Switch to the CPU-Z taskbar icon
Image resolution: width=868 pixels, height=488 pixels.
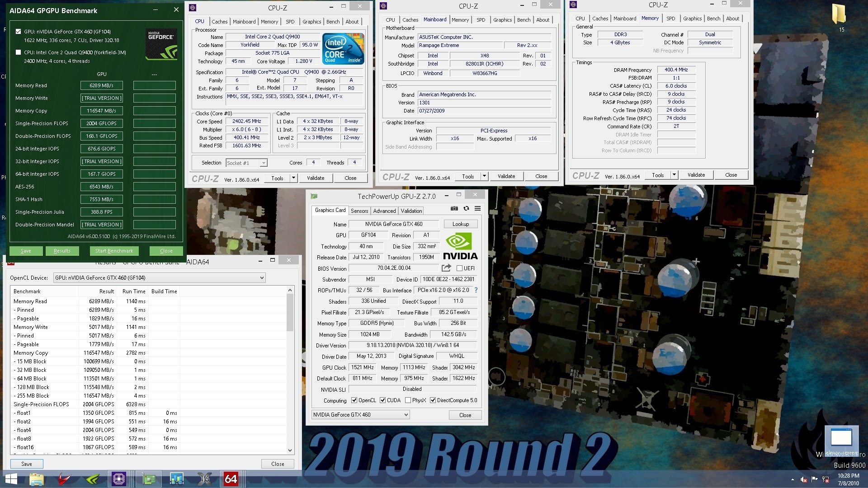point(119,479)
